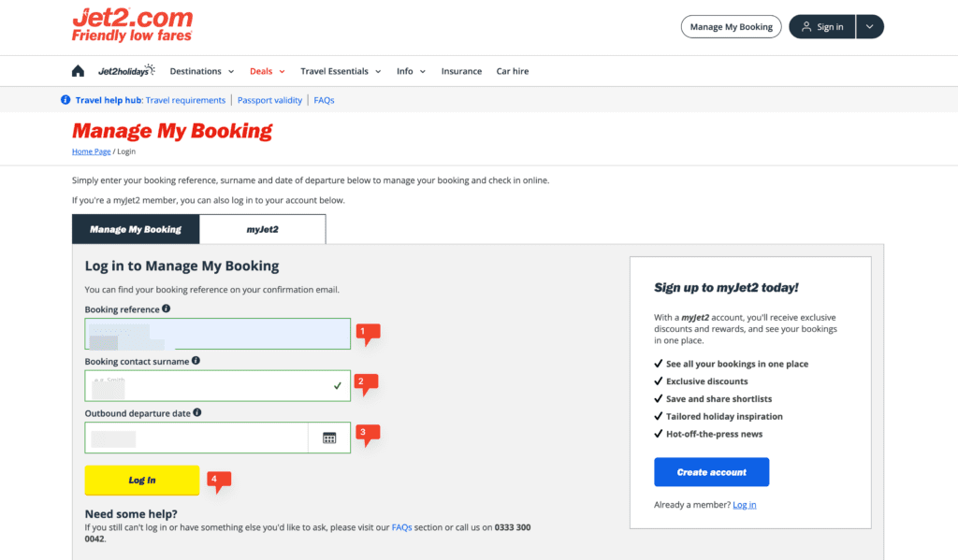Click 'Sign up to myJet2 today!' heading
Viewport: 958px width, 560px height.
[x=726, y=287]
